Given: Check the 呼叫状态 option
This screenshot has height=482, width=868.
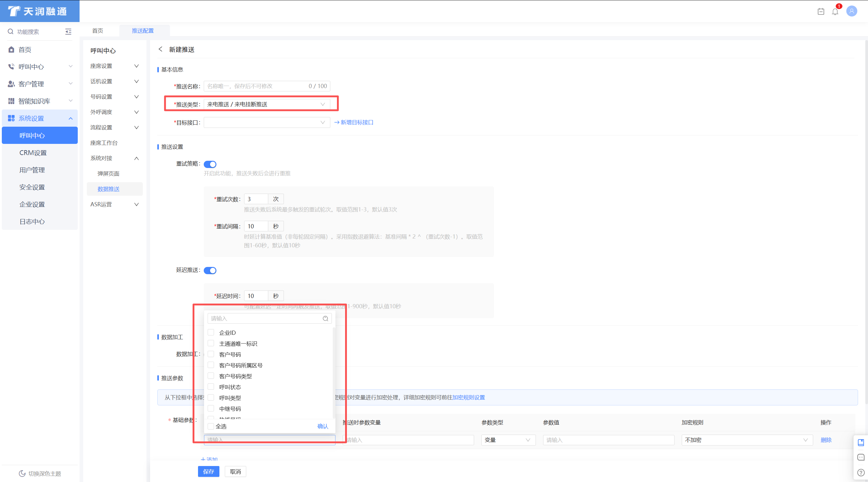Looking at the screenshot, I should (211, 387).
